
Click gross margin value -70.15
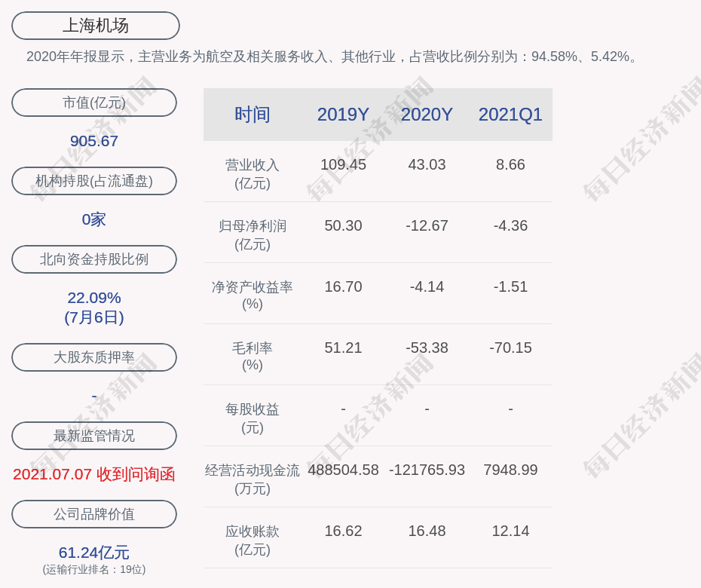(x=510, y=348)
